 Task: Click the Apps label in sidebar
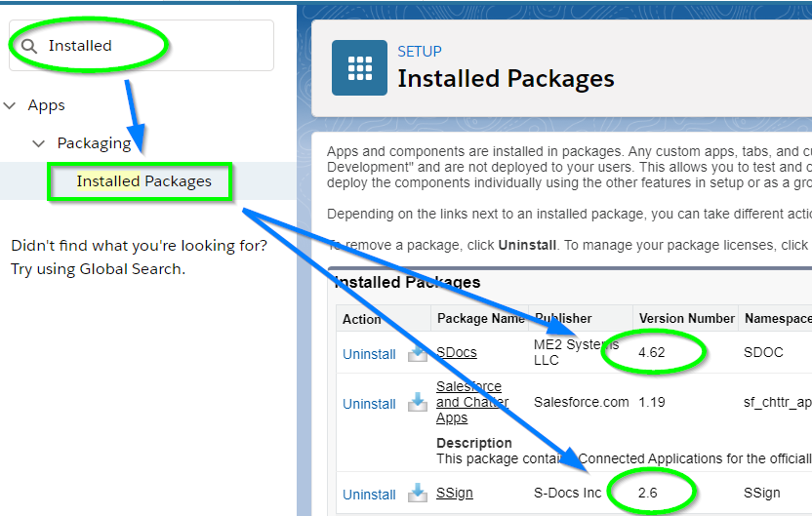47,105
